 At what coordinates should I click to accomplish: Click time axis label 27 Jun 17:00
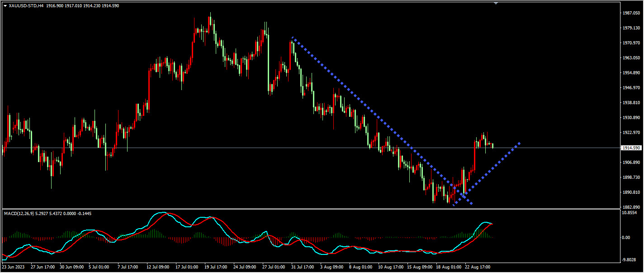pos(43,267)
